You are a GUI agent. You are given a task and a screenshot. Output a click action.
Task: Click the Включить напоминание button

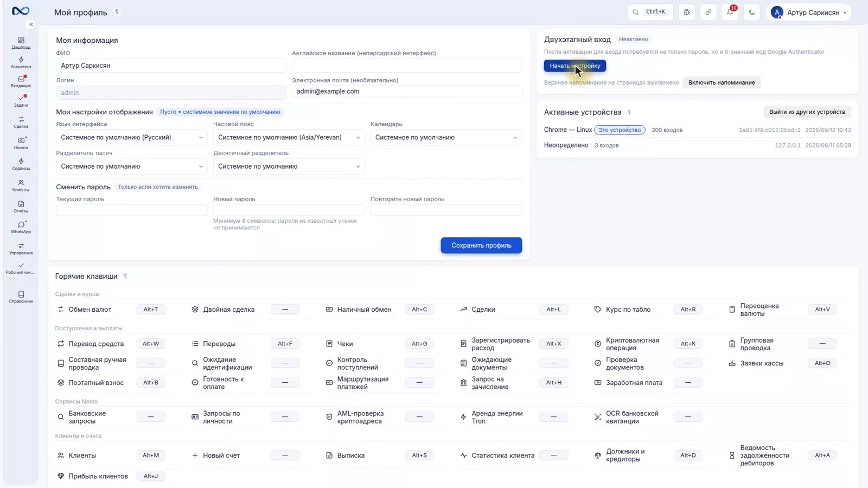[x=722, y=82]
